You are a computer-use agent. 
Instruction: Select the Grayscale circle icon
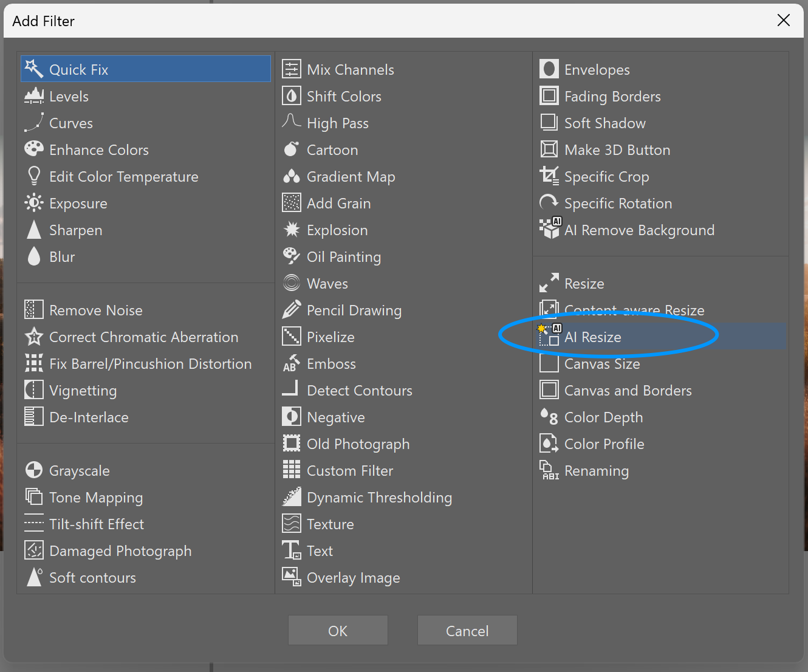[x=34, y=470]
